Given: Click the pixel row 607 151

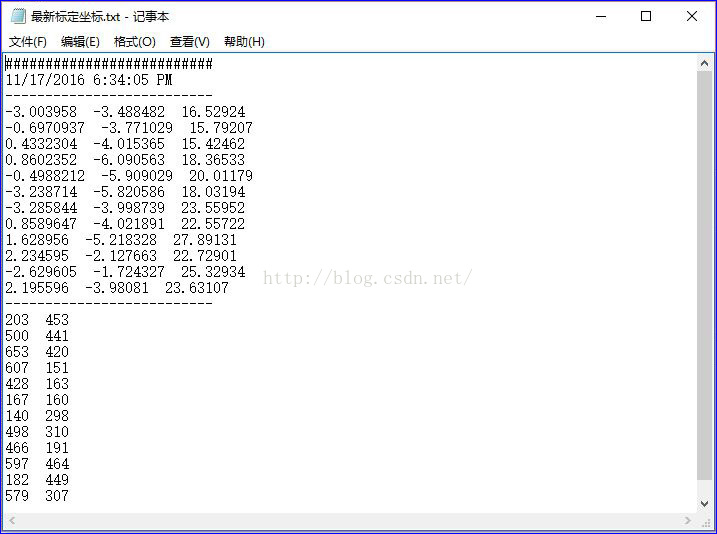Looking at the screenshot, I should pos(37,368).
